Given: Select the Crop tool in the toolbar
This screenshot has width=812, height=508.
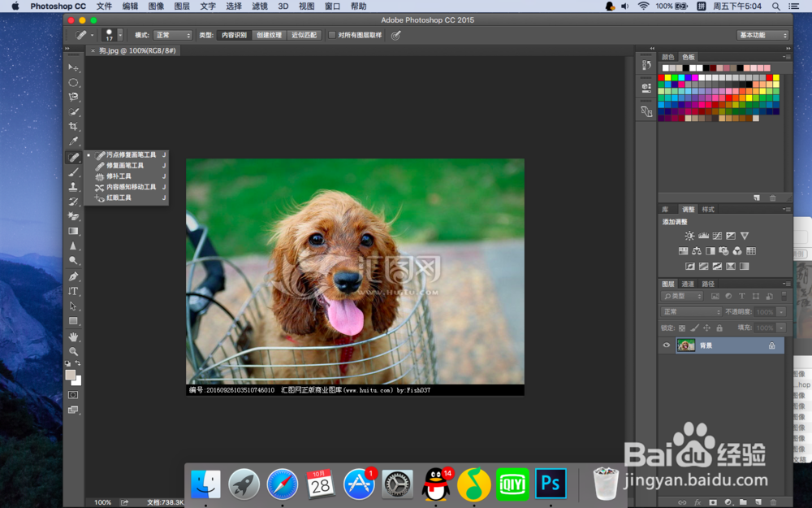Looking at the screenshot, I should (73, 127).
